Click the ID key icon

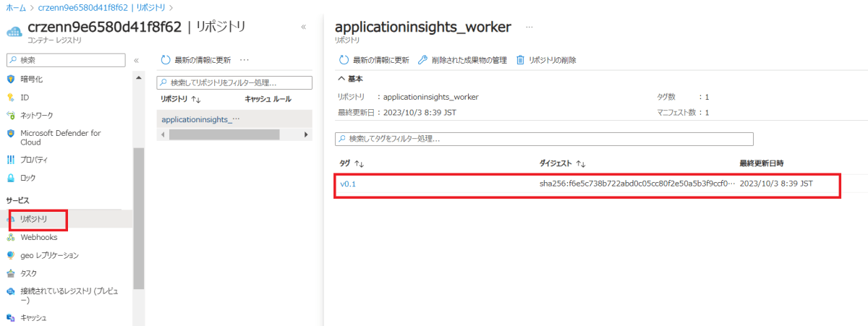click(x=11, y=97)
